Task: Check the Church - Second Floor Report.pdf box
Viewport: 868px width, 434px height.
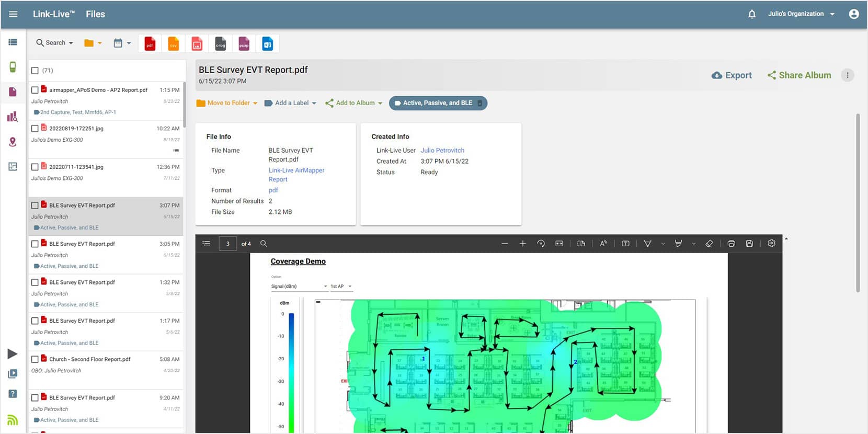Action: [x=35, y=359]
